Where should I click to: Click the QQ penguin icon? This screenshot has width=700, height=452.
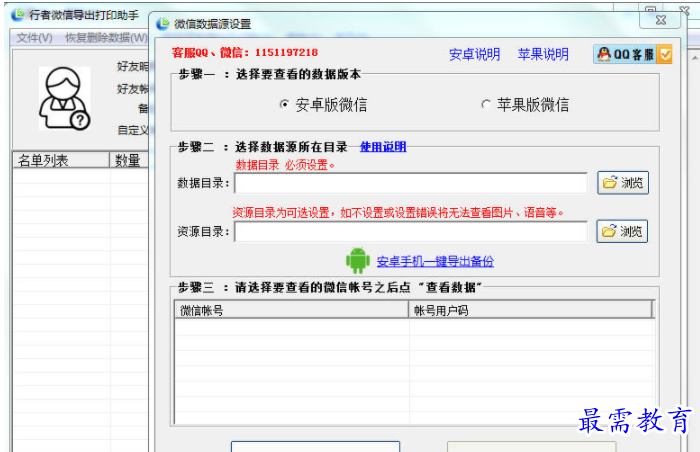[604, 54]
